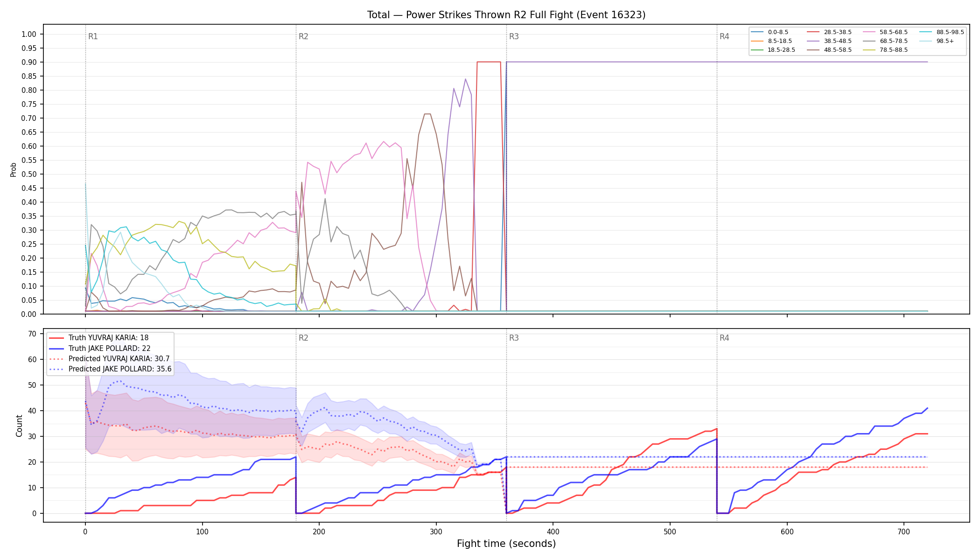
Task: Select the 18.5-28.5 legend entry
Action: click(773, 50)
